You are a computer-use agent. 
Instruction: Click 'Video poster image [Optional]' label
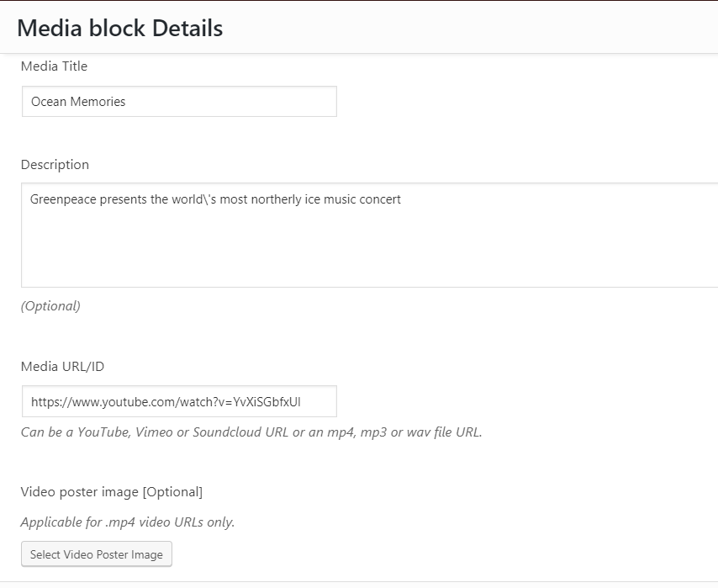click(x=112, y=492)
